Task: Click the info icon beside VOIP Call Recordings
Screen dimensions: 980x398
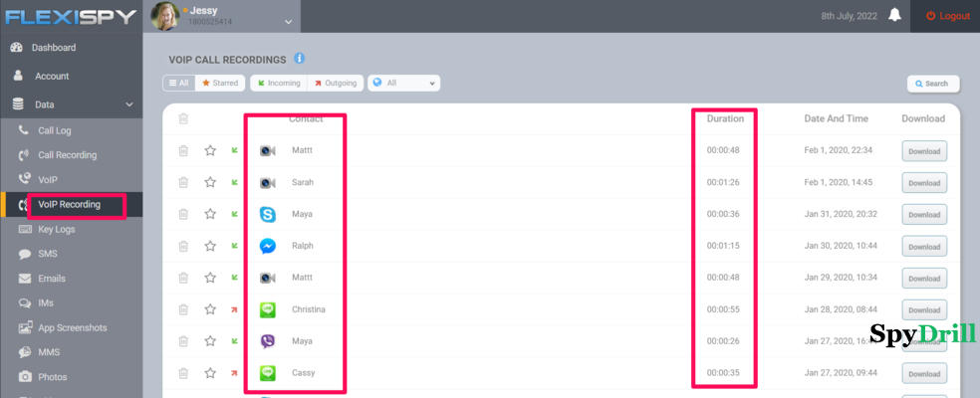Action: (299, 59)
